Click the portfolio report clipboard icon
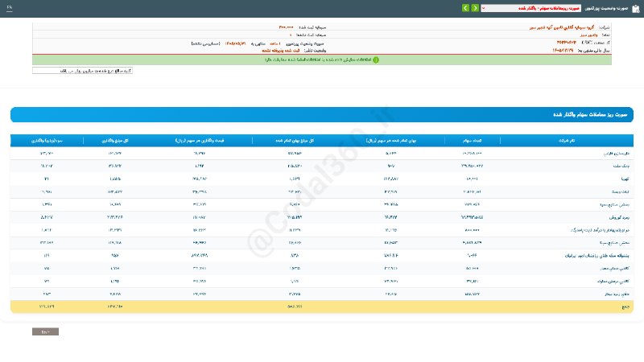The image size is (644, 362). 635,9
